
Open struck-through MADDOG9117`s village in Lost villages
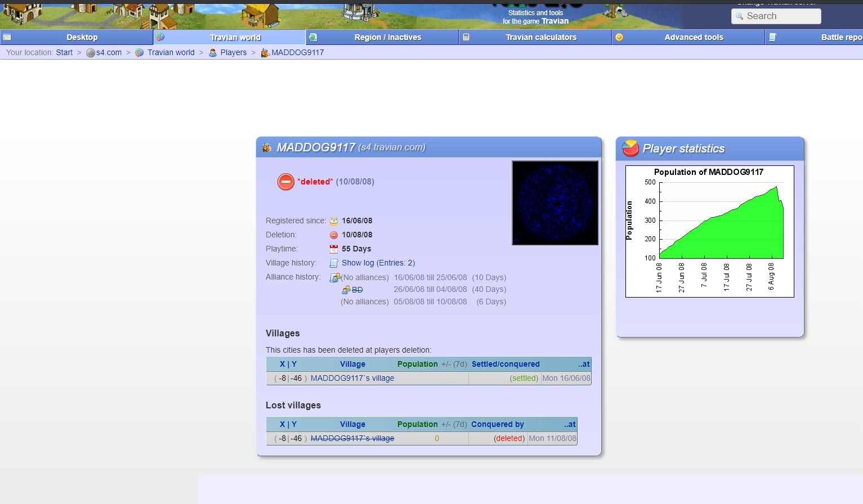point(352,438)
